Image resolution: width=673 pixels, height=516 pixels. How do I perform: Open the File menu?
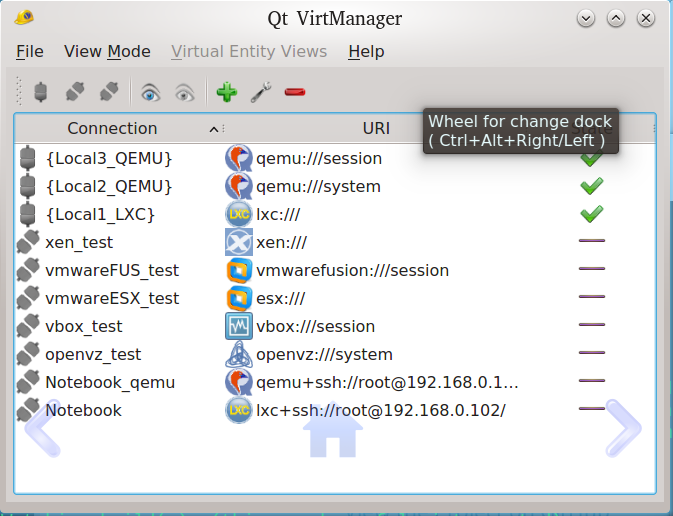pos(30,52)
